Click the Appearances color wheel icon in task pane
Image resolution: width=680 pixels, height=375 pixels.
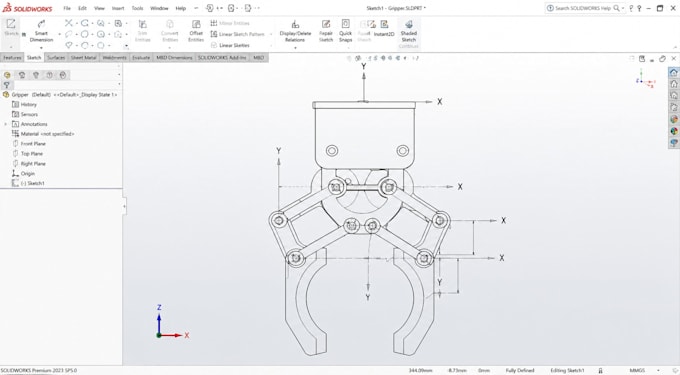[x=673, y=130]
